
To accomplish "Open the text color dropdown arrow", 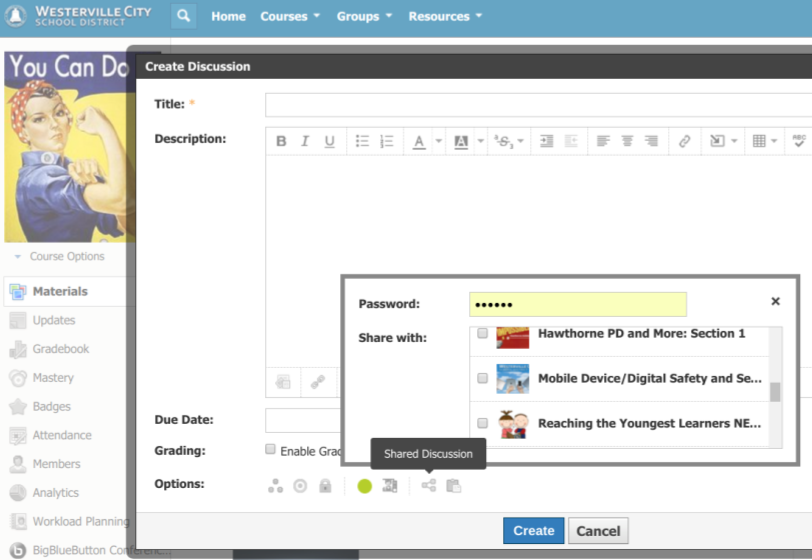I will (439, 141).
